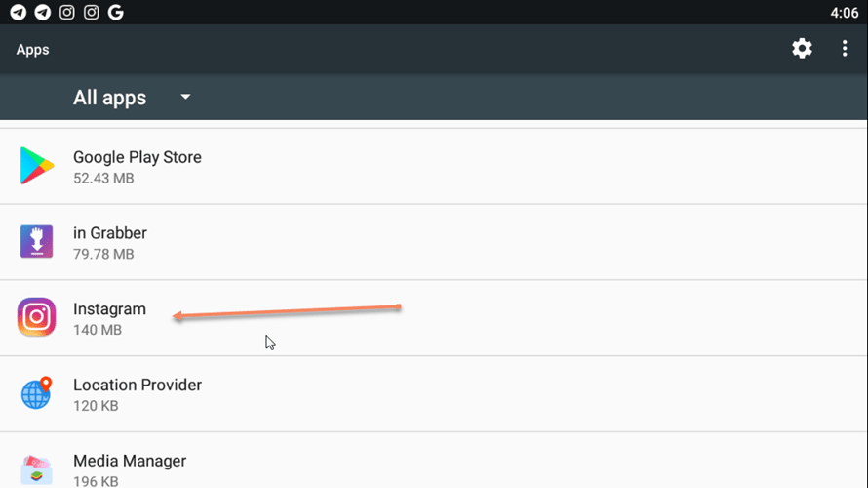
Task: Open second Instagram notification in status bar
Action: tap(92, 12)
